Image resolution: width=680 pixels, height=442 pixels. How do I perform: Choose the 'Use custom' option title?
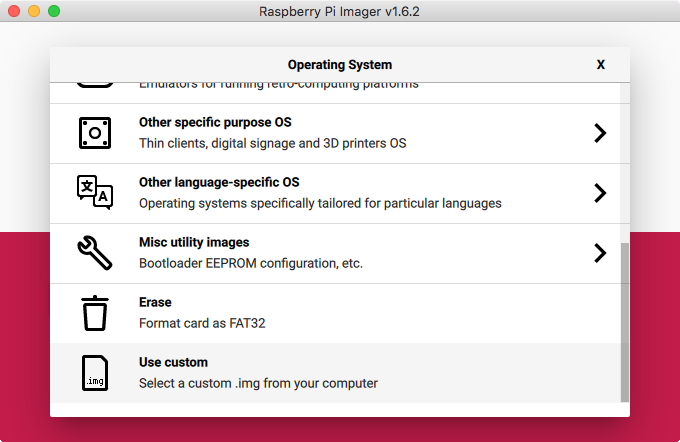[x=173, y=362]
